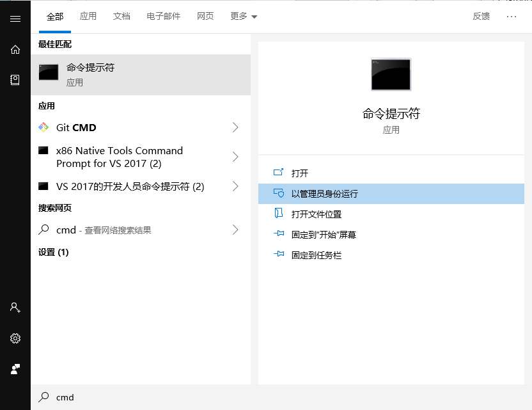Screen dimensions: 532x410
Task: Expand VS 2017 开发人员命令提示符 chevron
Action: pyautogui.click(x=235, y=186)
